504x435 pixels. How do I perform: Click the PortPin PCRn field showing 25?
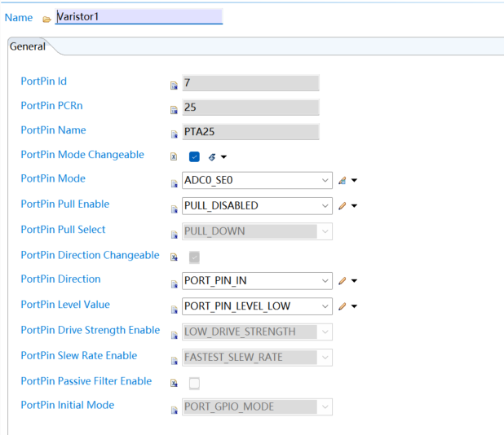[250, 108]
